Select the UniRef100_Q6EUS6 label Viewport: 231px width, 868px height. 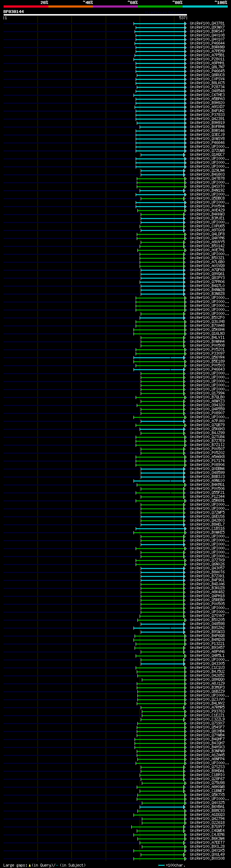pos(207,517)
